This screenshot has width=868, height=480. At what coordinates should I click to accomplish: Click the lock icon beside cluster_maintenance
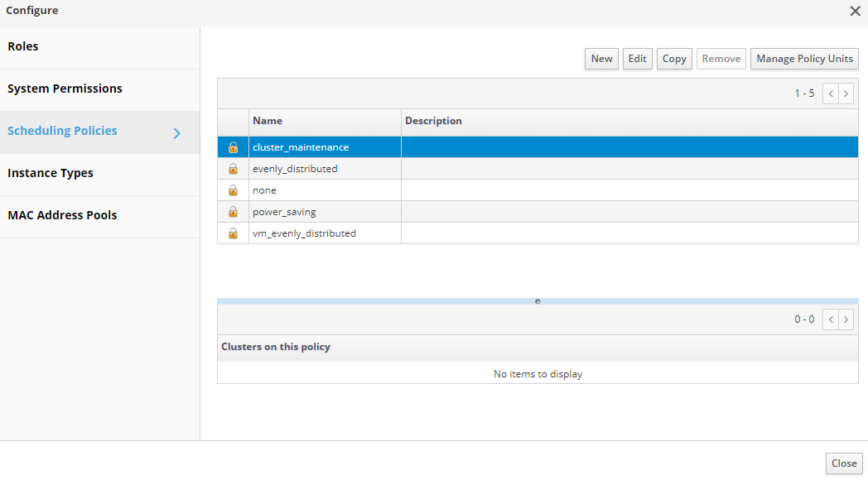click(x=233, y=147)
